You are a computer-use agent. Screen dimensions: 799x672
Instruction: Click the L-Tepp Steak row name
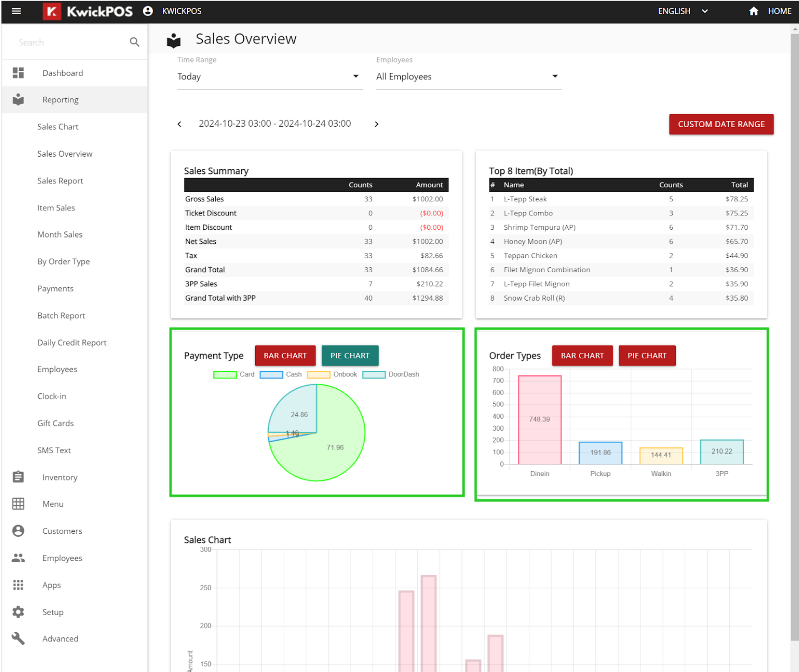[525, 199]
